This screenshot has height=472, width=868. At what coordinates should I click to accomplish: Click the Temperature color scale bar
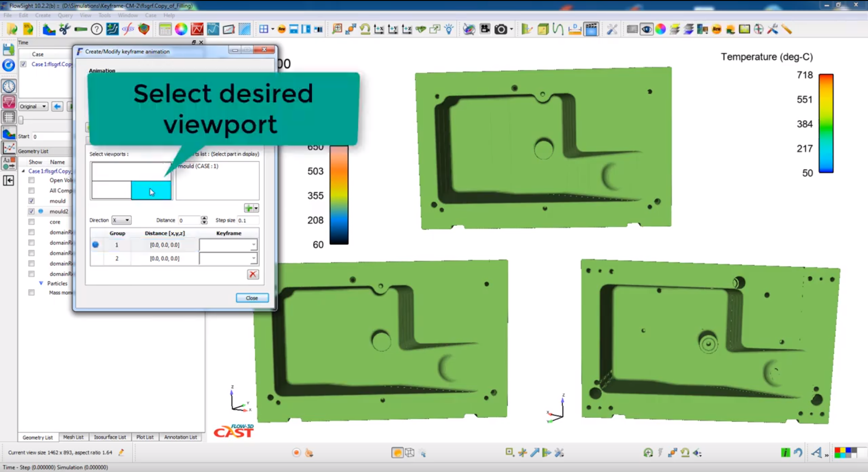coord(826,123)
